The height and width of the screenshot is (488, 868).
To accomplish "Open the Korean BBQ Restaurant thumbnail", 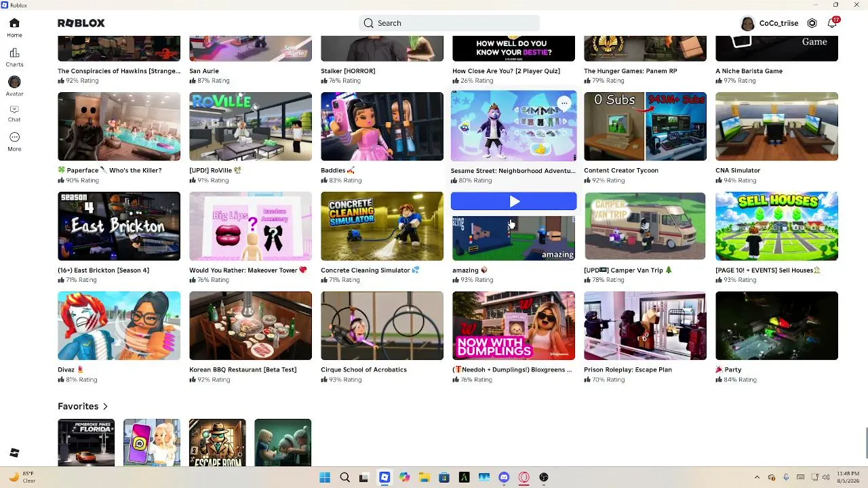I will click(x=250, y=326).
